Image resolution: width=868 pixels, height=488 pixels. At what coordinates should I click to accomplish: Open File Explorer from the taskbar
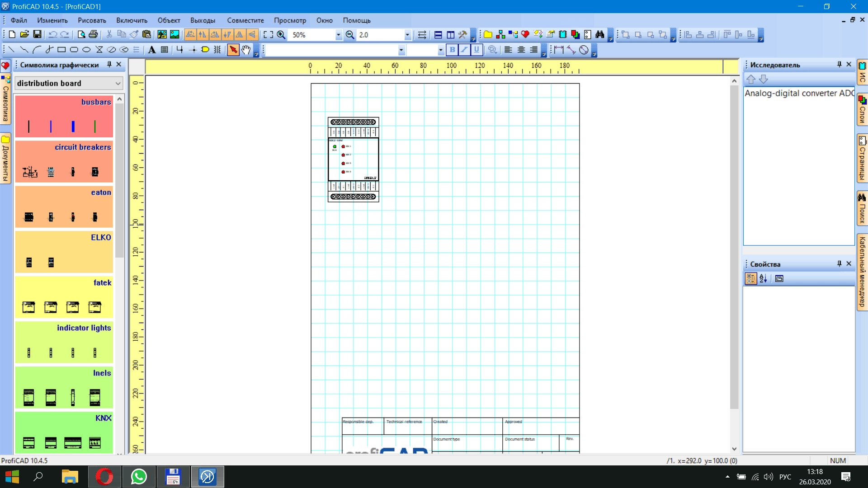[70, 477]
